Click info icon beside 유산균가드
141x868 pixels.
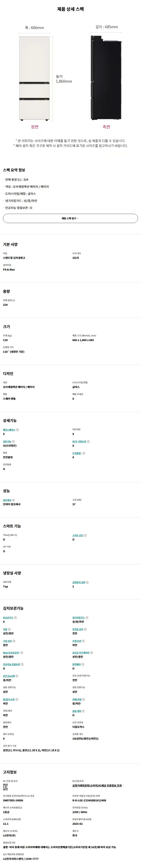(16, 618)
